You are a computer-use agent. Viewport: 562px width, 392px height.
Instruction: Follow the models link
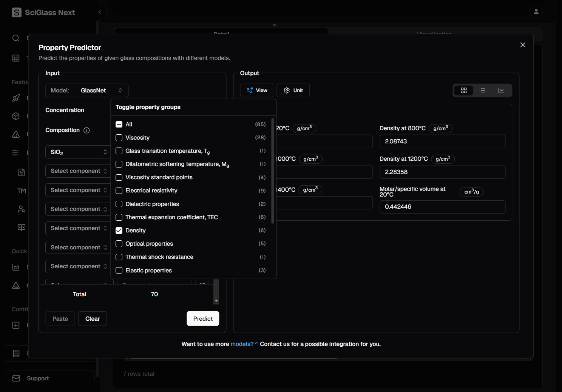click(243, 344)
